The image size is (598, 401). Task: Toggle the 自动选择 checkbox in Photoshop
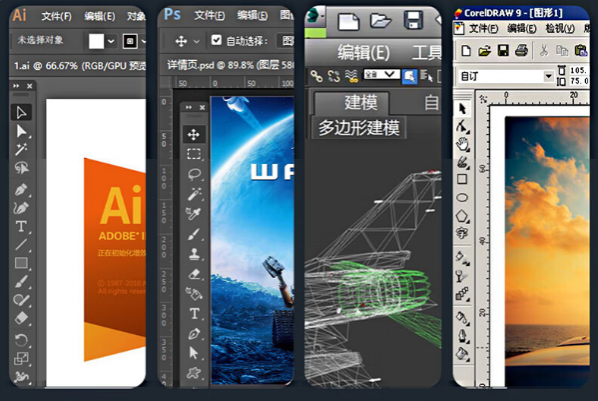(x=216, y=40)
